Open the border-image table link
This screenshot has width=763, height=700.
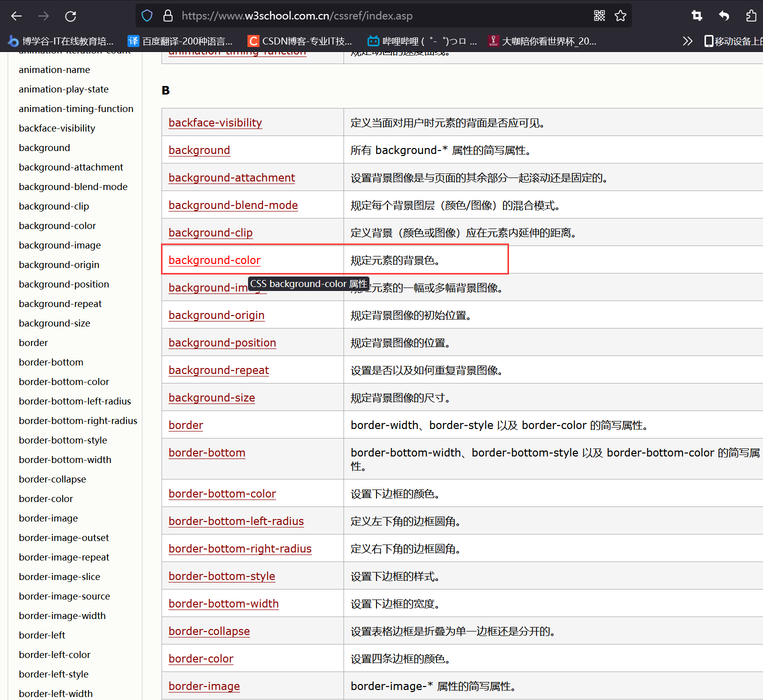point(204,686)
